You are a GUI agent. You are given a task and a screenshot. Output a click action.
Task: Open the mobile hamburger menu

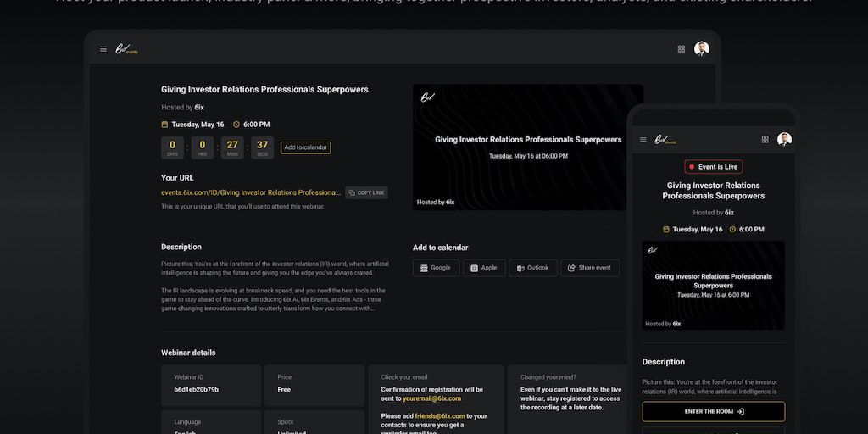click(x=643, y=140)
